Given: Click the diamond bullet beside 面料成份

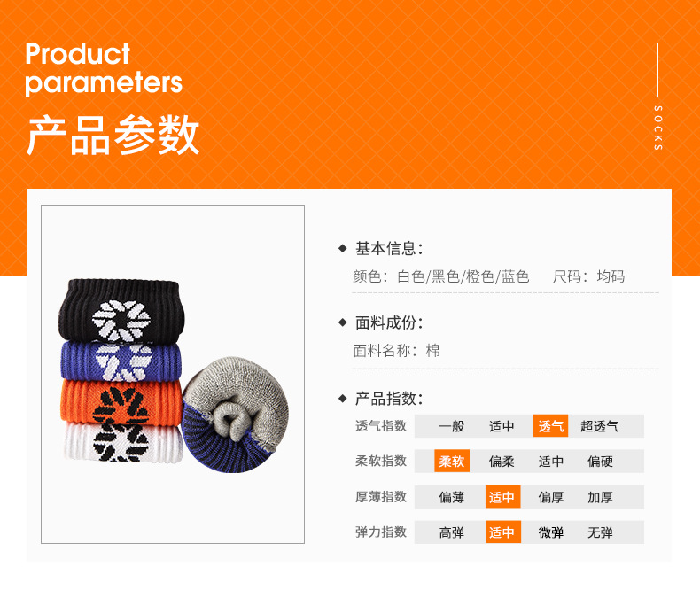Looking at the screenshot, I should click(342, 322).
